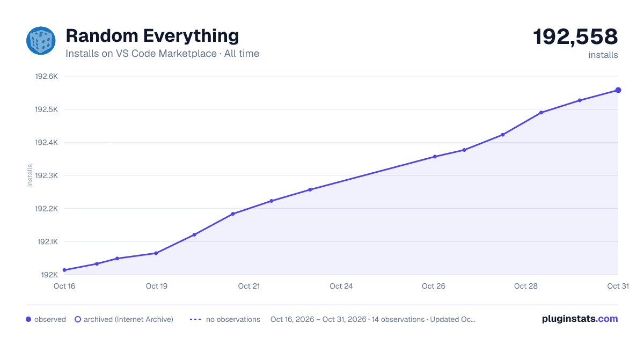Click the 192K y-axis label

(x=49, y=275)
